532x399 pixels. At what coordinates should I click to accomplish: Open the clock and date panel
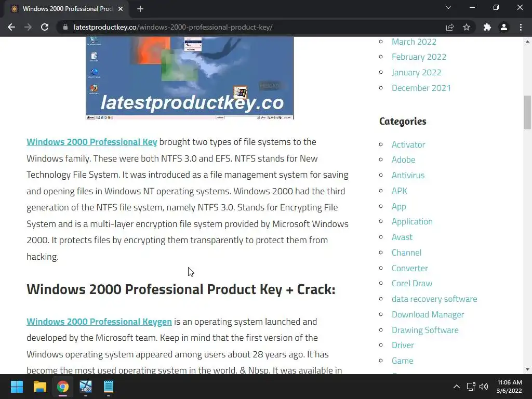click(509, 387)
